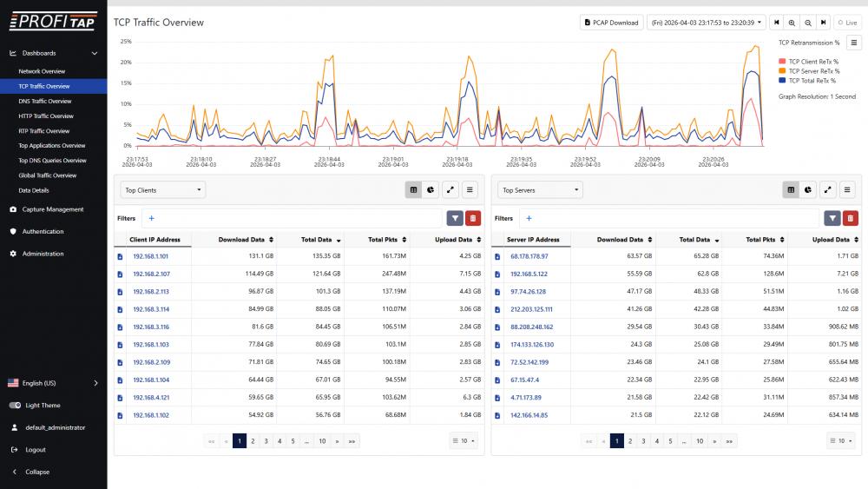Viewport: 868px width, 489px height.
Task: Download PCAP for client 192.168.1.101
Action: [x=121, y=256]
